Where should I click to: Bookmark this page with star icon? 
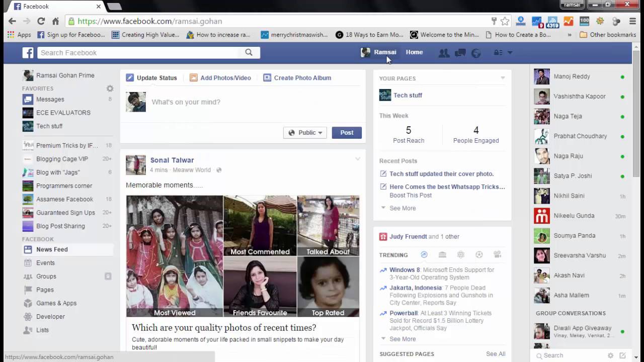505,21
